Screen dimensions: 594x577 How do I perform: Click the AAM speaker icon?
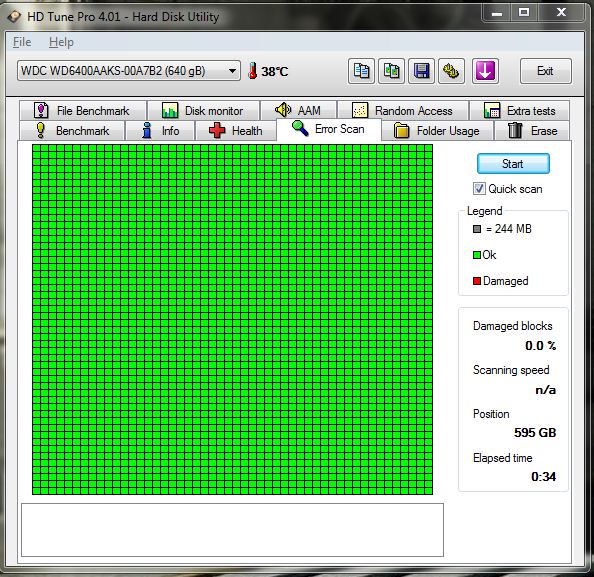[283, 110]
